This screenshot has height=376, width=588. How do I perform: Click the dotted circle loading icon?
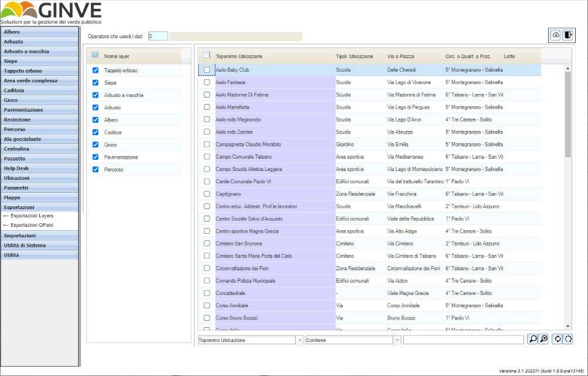[x=568, y=339]
